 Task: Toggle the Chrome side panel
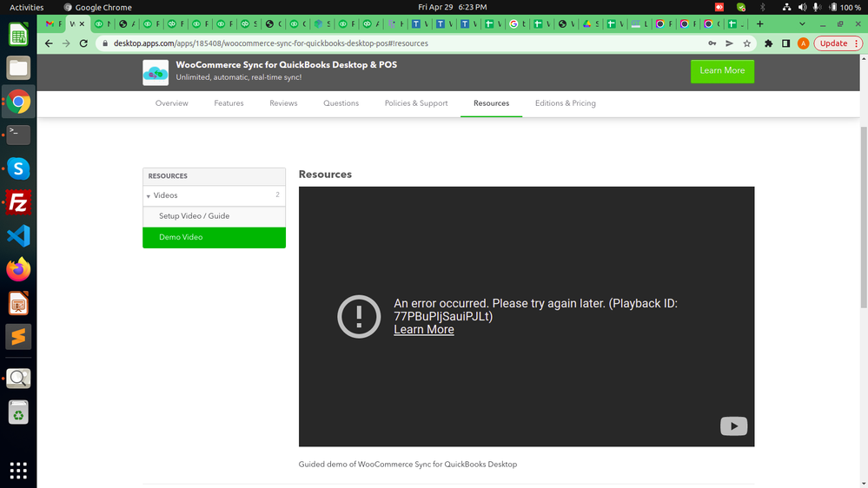tap(785, 43)
